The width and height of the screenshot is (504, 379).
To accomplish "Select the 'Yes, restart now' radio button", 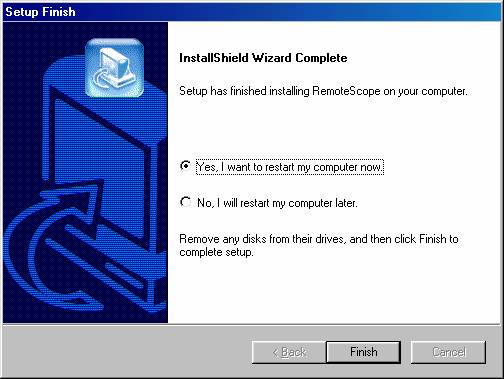I will (185, 166).
